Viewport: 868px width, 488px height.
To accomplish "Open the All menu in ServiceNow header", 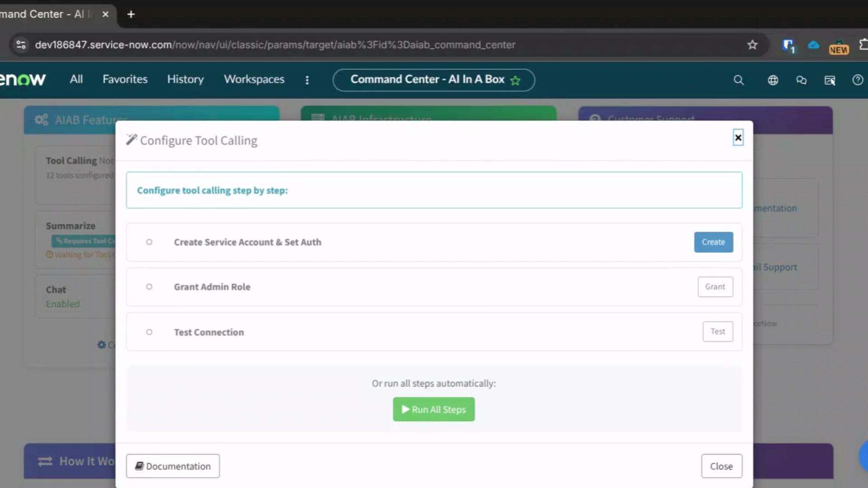I will 76,80.
